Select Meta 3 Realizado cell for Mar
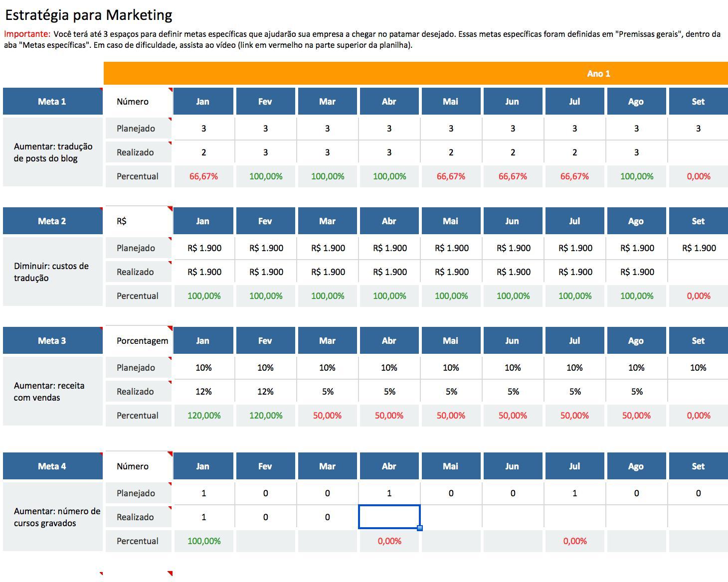 327,392
